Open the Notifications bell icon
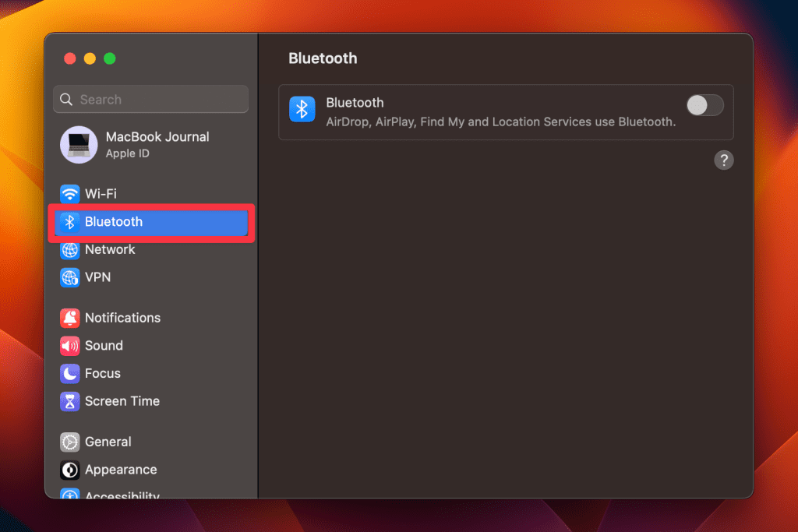 click(x=69, y=318)
